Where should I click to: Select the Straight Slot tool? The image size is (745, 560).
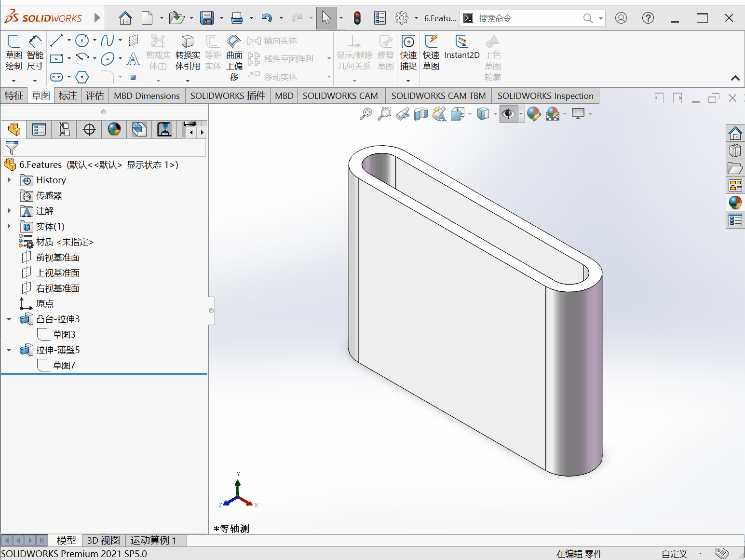pyautogui.click(x=56, y=77)
